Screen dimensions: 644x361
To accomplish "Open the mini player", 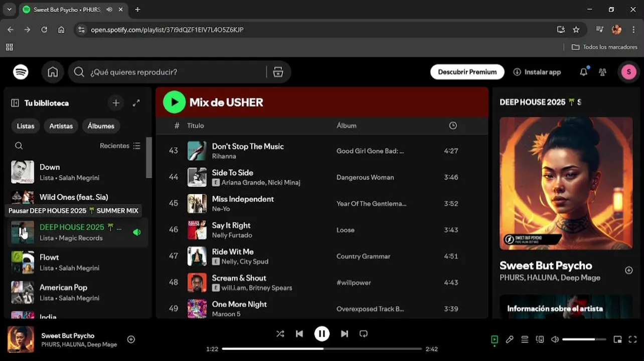I will (x=617, y=339).
